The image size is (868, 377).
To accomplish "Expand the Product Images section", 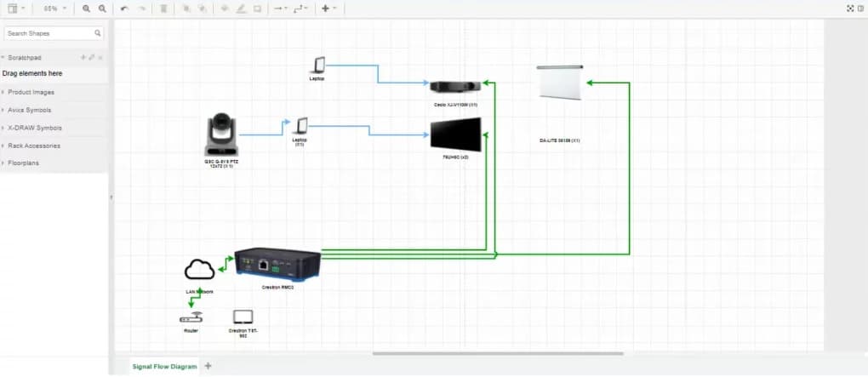I will (31, 92).
